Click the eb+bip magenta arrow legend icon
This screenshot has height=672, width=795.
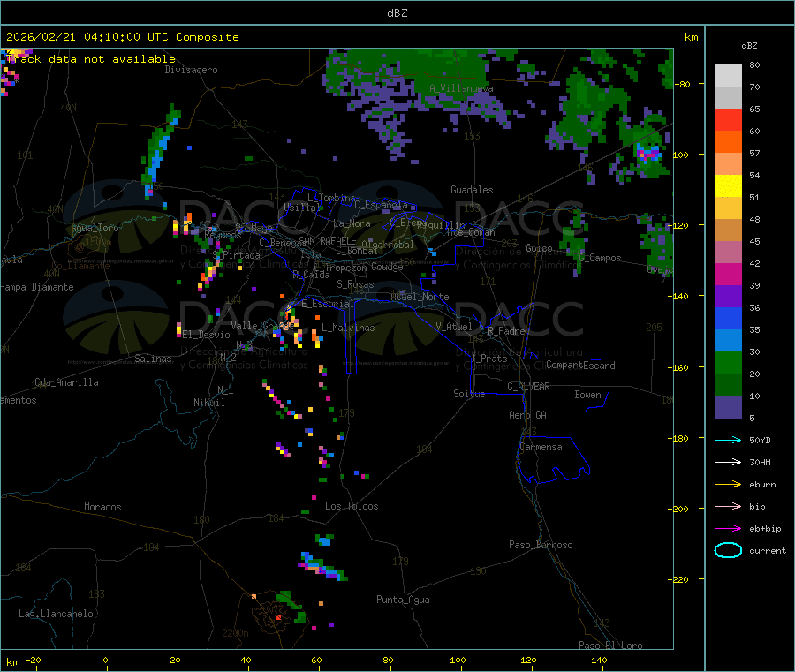[x=728, y=528]
